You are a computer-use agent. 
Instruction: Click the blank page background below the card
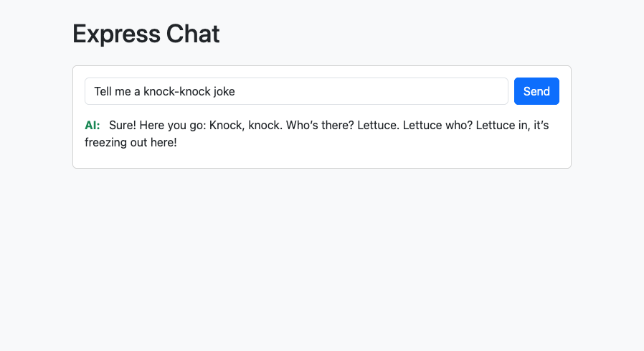pos(321,258)
